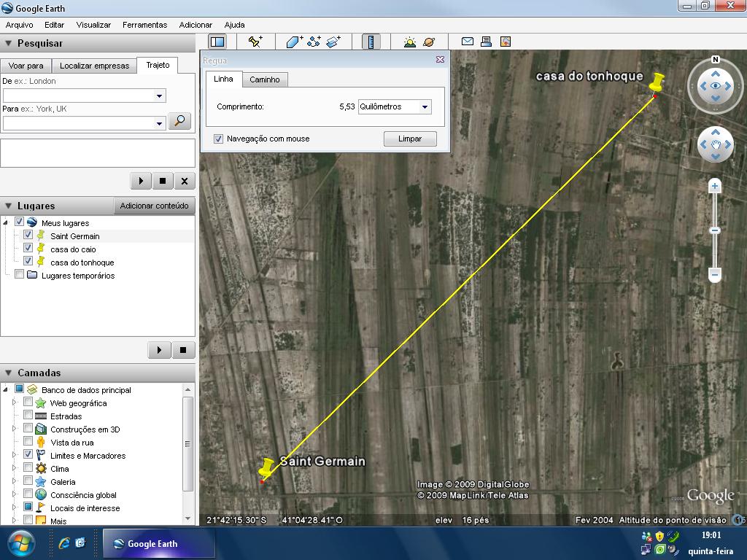Enable Estradas layer checkbox
This screenshot has width=747, height=560.
tap(28, 415)
